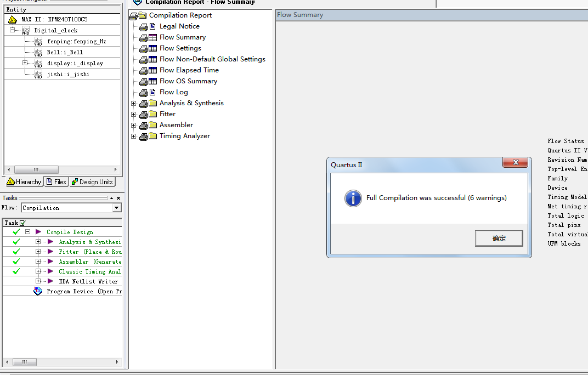Click the play arrow for EDA Netlist Writer

pyautogui.click(x=50, y=281)
